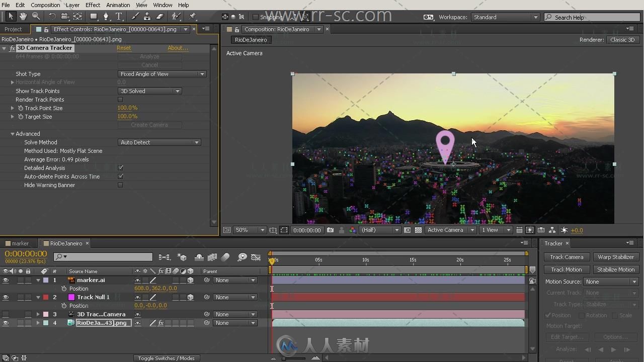Select the Rotation tool
This screenshot has width=644, height=362.
point(52,17)
